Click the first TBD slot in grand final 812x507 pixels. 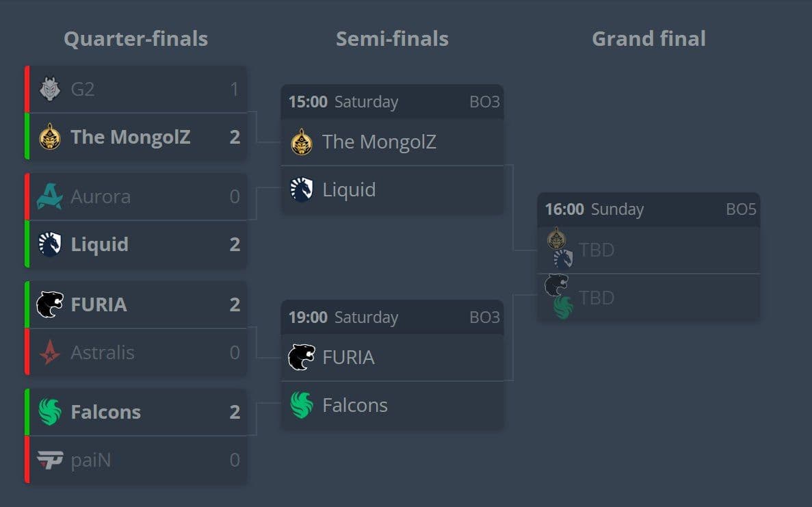[649, 250]
